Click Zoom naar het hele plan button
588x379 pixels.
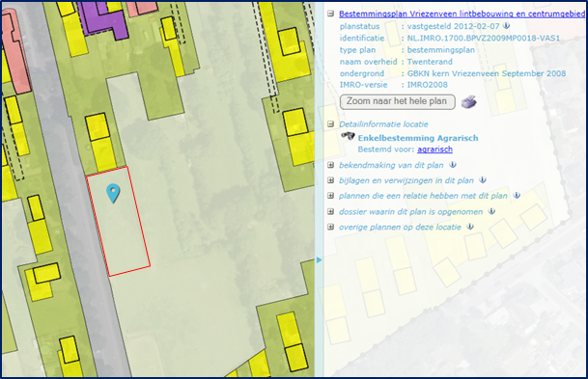pyautogui.click(x=397, y=101)
